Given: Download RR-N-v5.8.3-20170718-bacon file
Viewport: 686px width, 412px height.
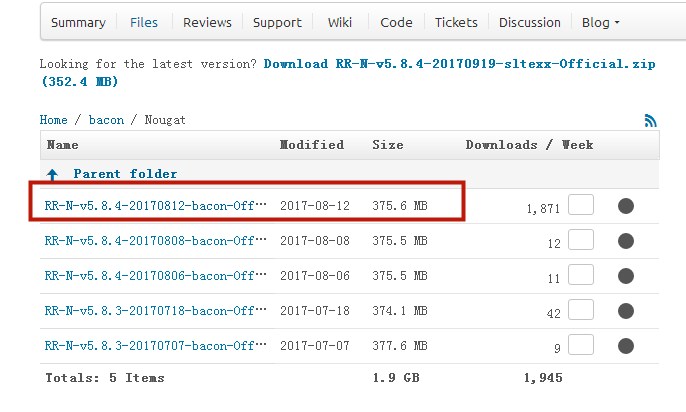Looking at the screenshot, I should 155,311.
